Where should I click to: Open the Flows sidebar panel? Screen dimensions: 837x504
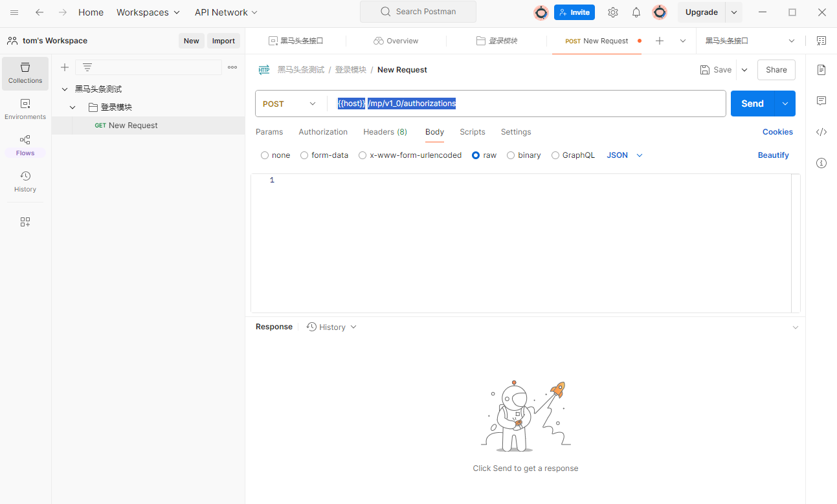tap(25, 146)
